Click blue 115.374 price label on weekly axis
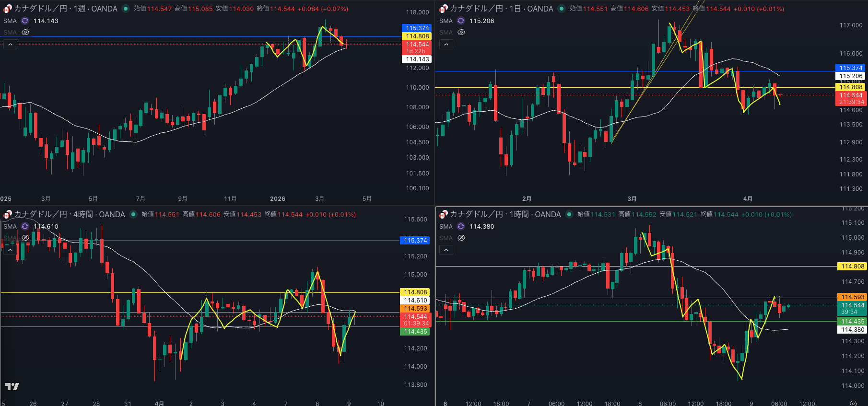This screenshot has width=868, height=406. [417, 28]
